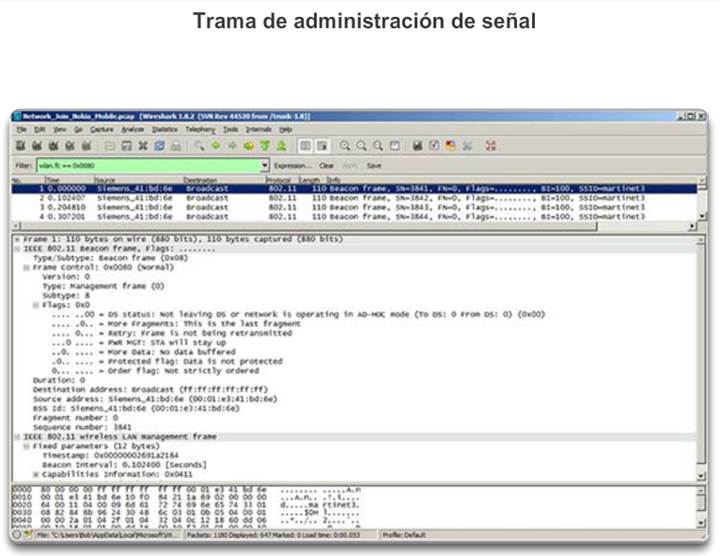The image size is (720, 556).
Task: Save this capture file icon
Action: coord(126,146)
